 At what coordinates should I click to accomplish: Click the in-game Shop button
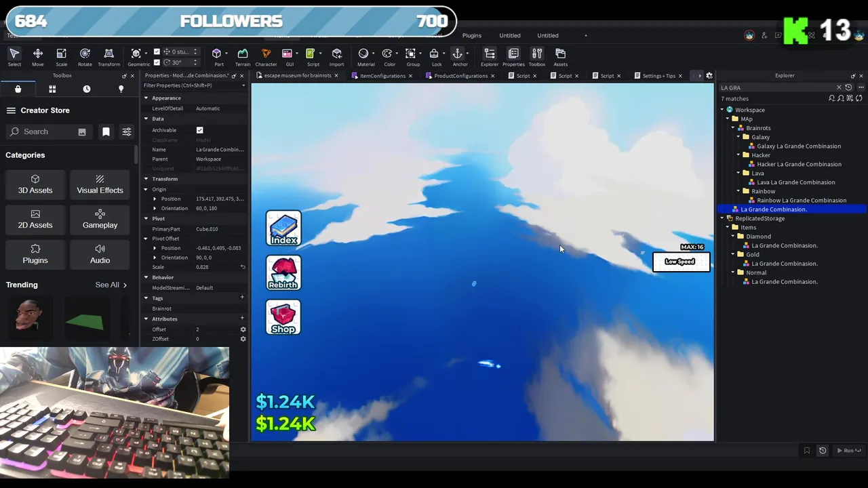pos(283,317)
